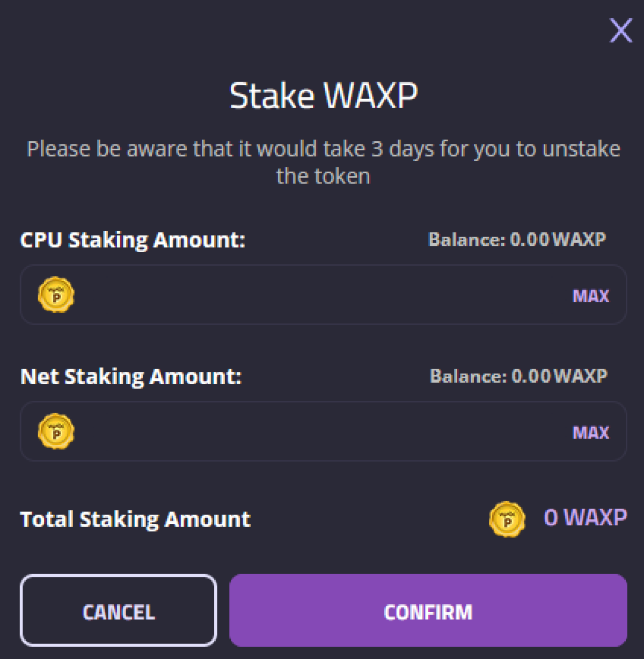Click the Net Staking Amount label
Image resolution: width=644 pixels, height=659 pixels.
coord(131,377)
